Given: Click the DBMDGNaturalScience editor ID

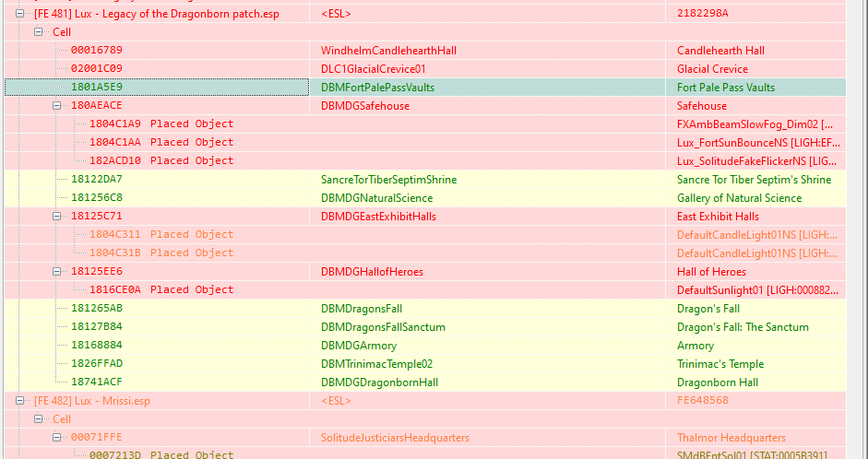Looking at the screenshot, I should tap(377, 198).
